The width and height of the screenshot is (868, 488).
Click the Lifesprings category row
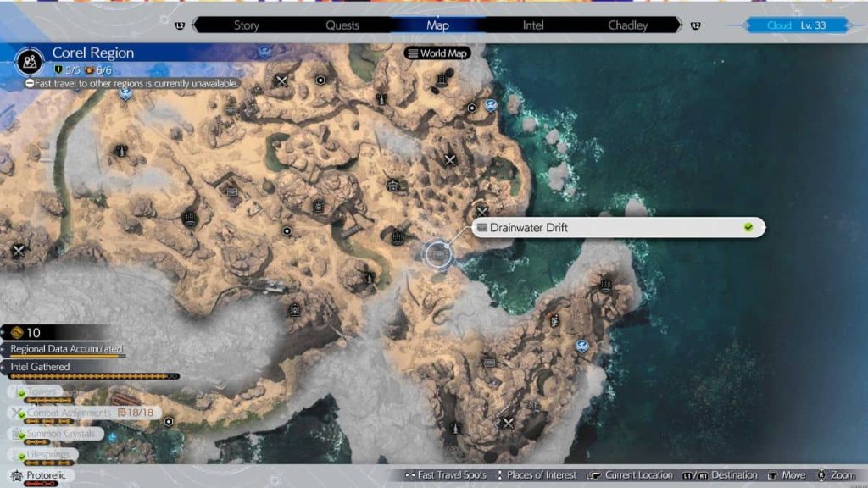pos(43,455)
